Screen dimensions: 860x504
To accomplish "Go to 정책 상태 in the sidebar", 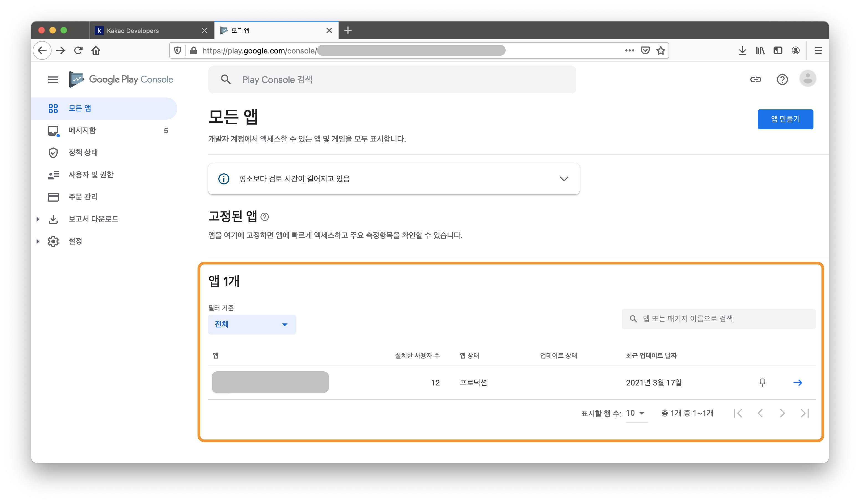I will (83, 152).
